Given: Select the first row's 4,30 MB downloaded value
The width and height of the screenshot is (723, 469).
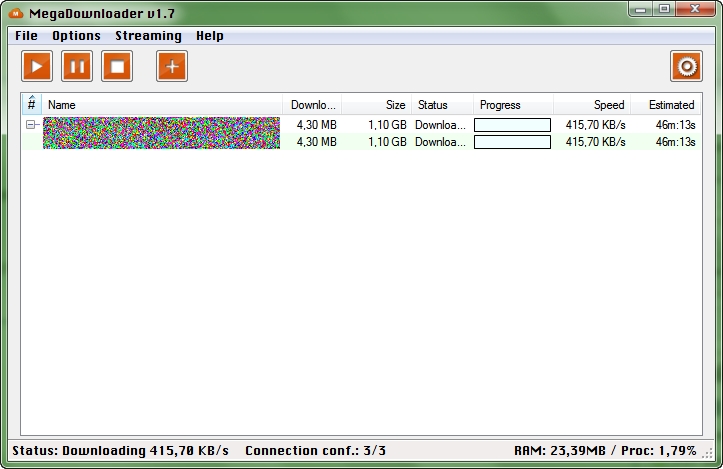Looking at the screenshot, I should pyautogui.click(x=317, y=125).
